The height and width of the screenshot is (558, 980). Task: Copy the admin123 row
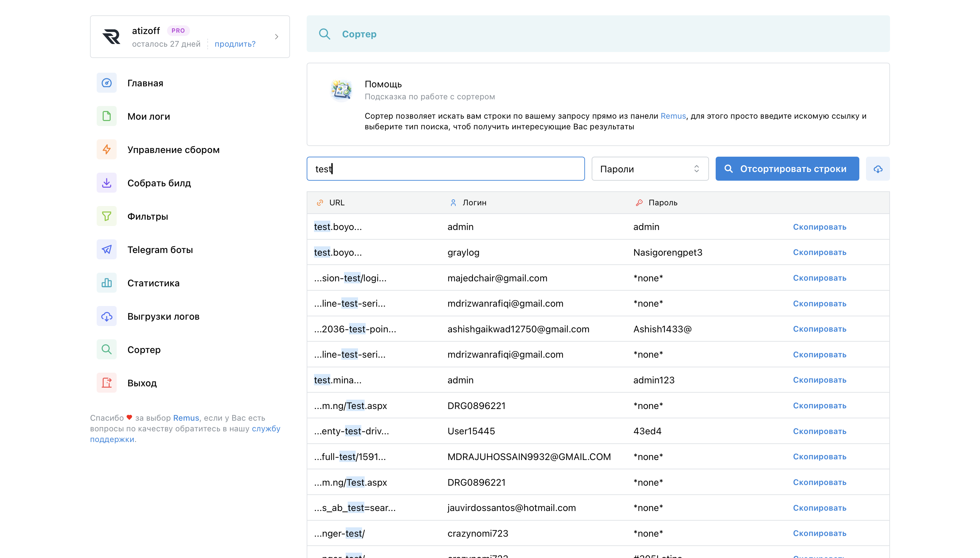click(x=819, y=380)
